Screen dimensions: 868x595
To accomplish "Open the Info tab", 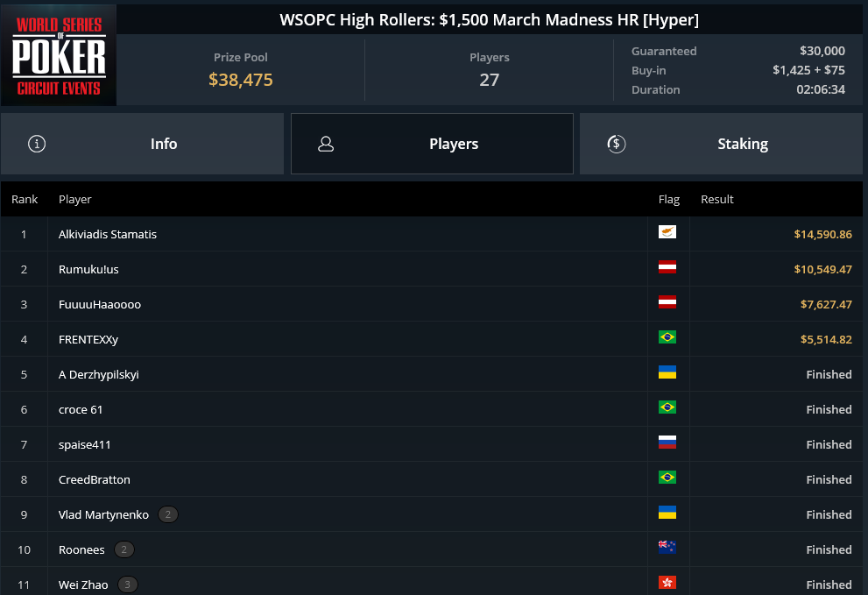I will 142,144.
